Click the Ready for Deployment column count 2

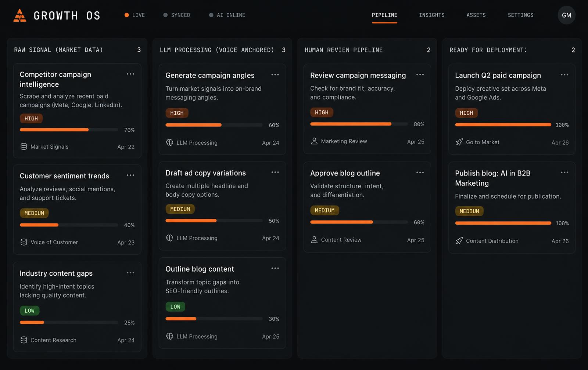pyautogui.click(x=573, y=50)
